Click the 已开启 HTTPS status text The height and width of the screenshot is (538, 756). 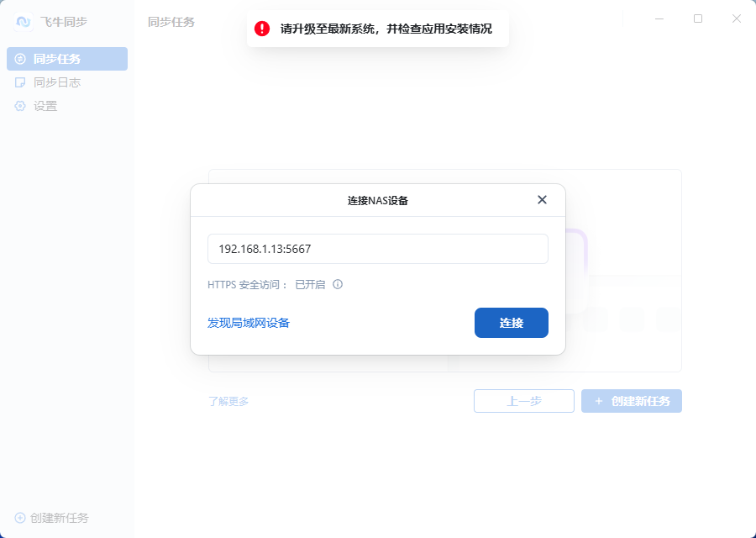[x=310, y=285]
